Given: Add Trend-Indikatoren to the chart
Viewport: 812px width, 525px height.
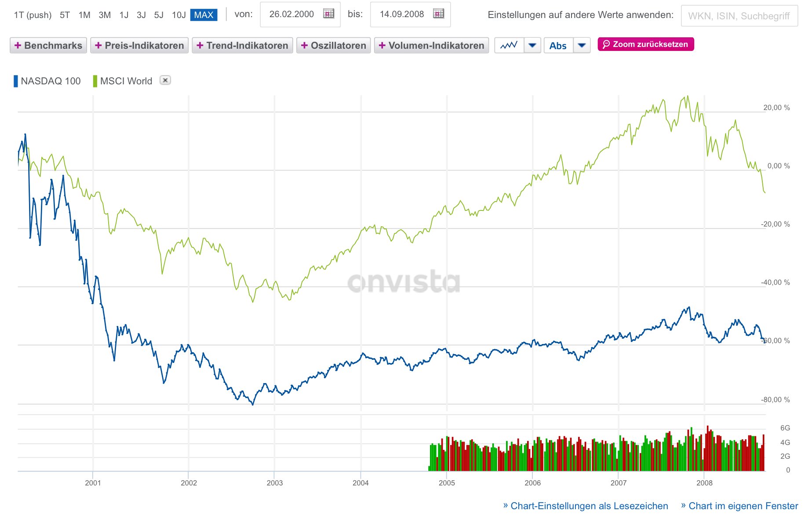Looking at the screenshot, I should click(x=242, y=45).
